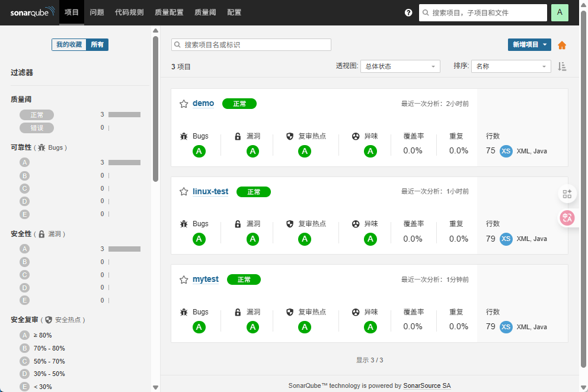Screen dimensions: 588x392
Task: Click the linux-test XS size badge
Action: (506, 239)
